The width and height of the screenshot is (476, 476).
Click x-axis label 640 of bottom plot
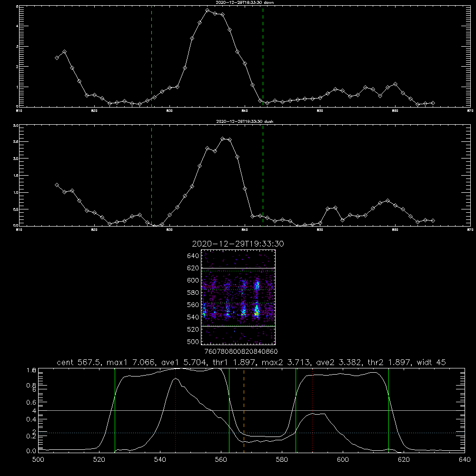click(x=465, y=460)
